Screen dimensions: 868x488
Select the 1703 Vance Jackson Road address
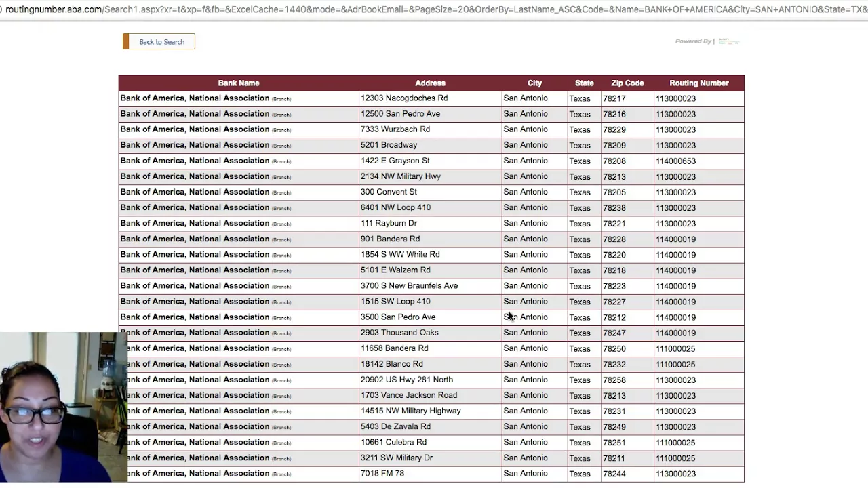click(409, 395)
